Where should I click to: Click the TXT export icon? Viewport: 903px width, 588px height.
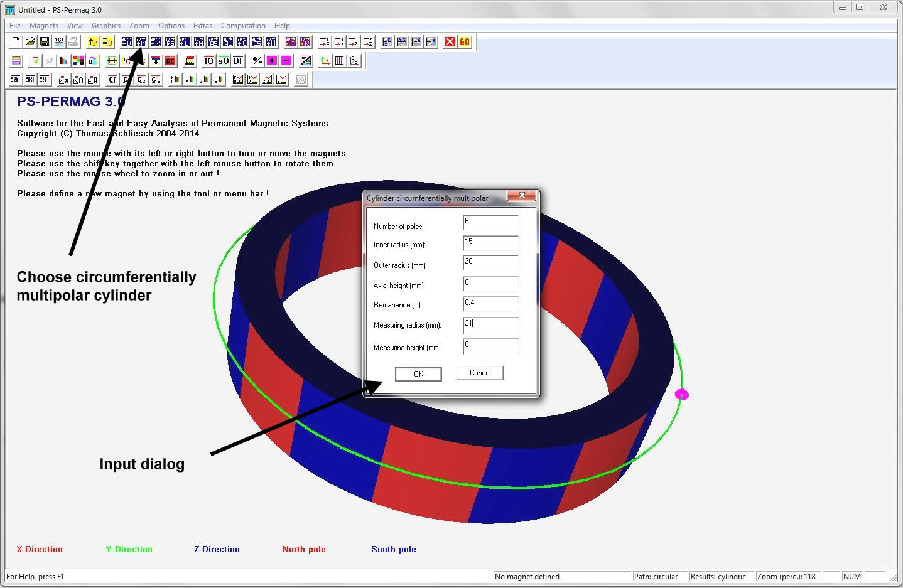(x=59, y=42)
